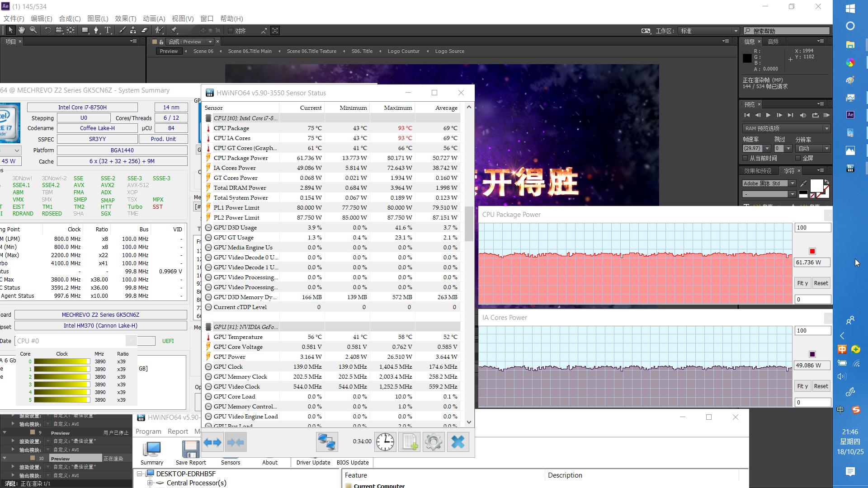Open the Adobe 黑体 Std font dropdown
This screenshot has width=868, height=488.
[793, 183]
